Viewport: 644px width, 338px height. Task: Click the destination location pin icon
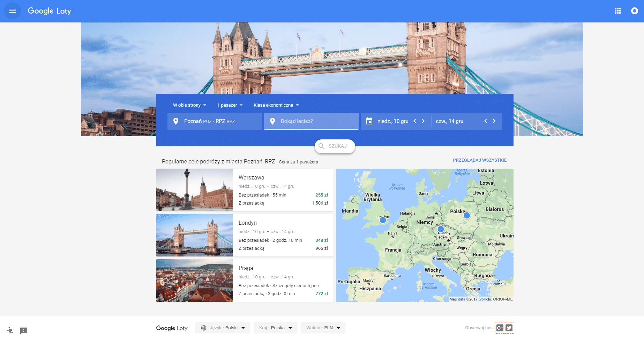point(272,121)
